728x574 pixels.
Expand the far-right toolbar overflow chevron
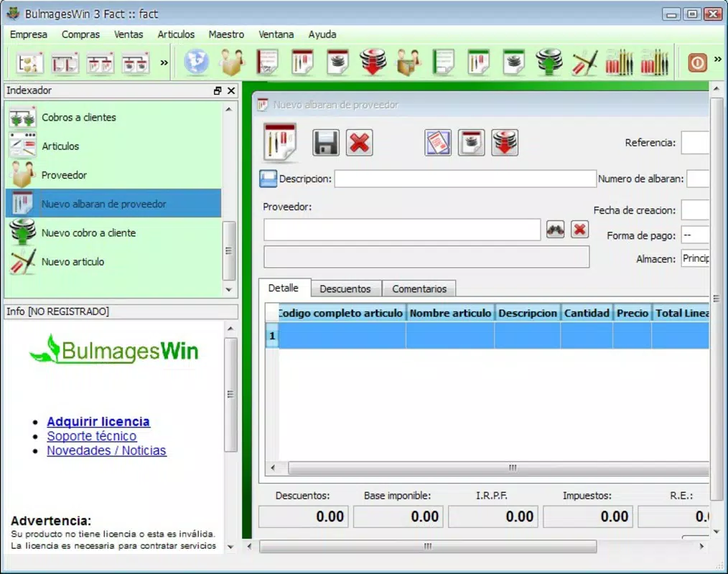(x=718, y=59)
